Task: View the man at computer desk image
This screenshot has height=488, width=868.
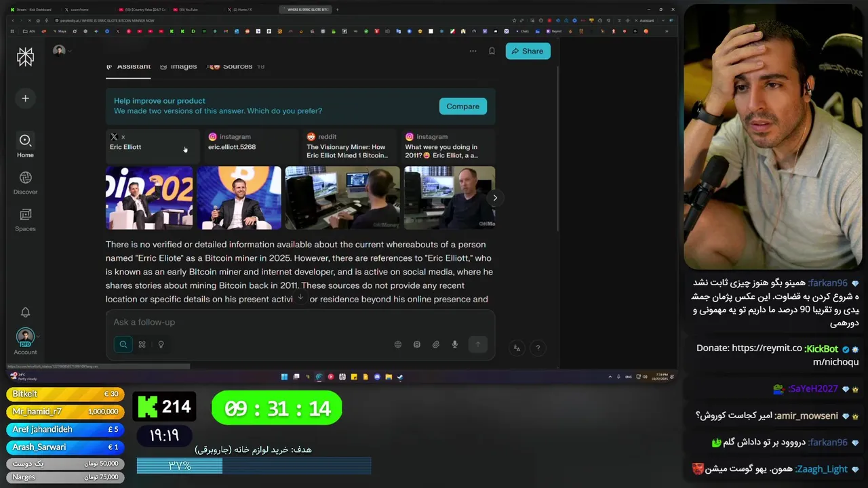Action: [342, 198]
